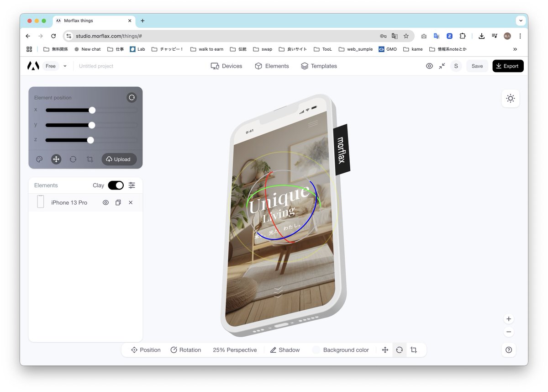Click the Morflax logo

33,66
